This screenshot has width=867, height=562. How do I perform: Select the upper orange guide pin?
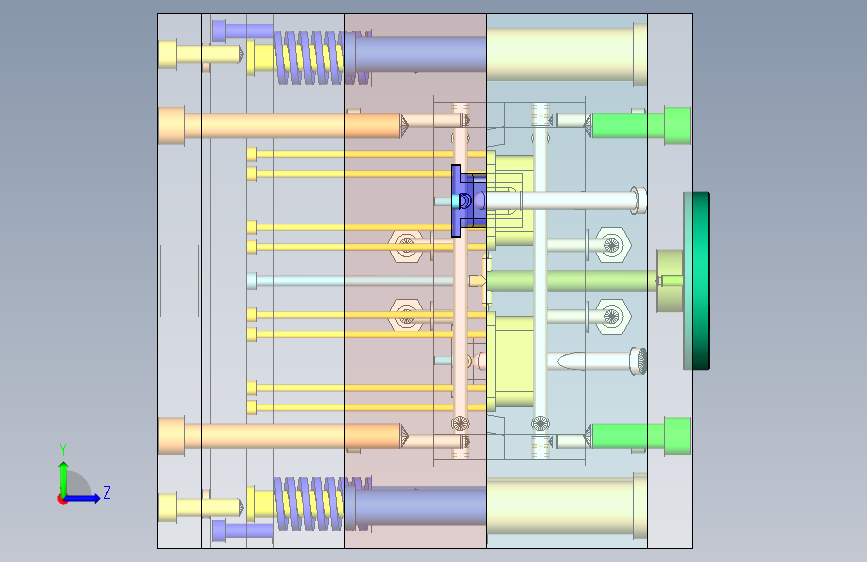[x=282, y=126]
